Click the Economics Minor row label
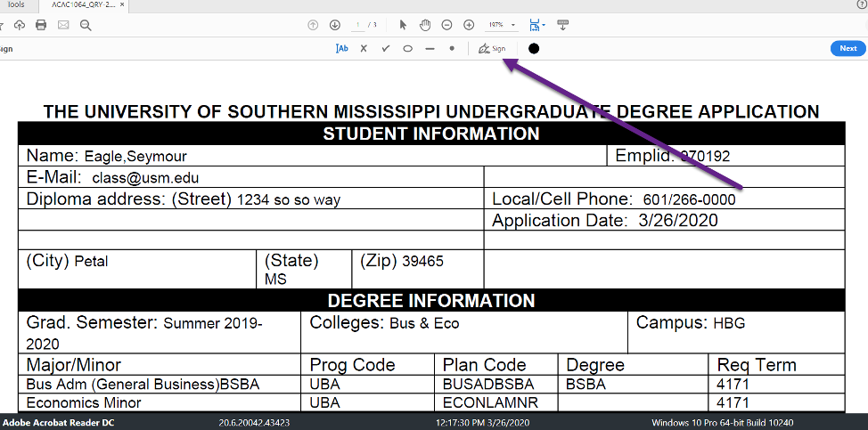The width and height of the screenshot is (868, 430). pos(84,403)
